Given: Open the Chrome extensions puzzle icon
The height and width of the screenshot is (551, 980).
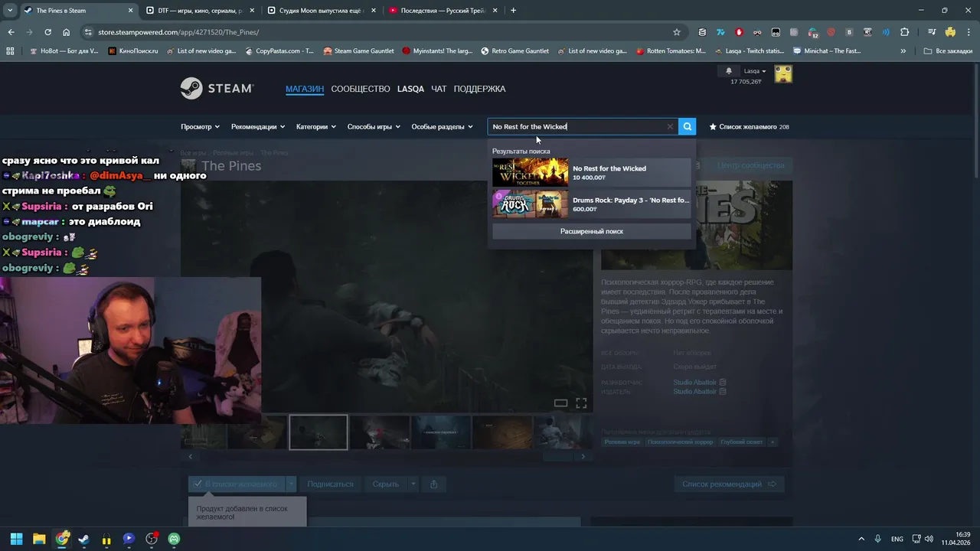Looking at the screenshot, I should (905, 32).
